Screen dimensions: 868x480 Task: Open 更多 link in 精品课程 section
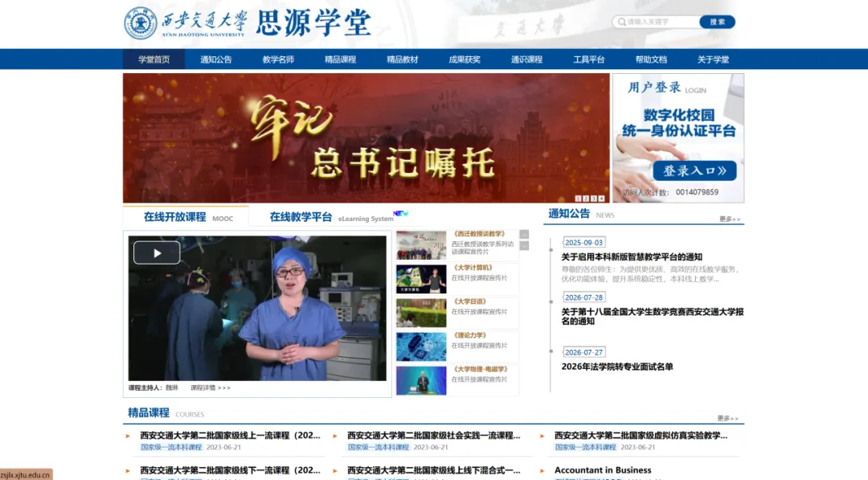727,418
